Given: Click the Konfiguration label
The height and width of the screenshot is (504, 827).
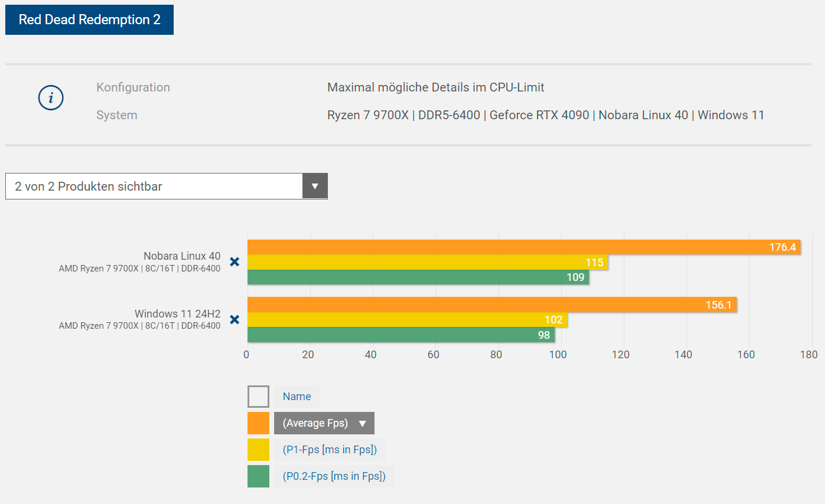Looking at the screenshot, I should (x=133, y=87).
